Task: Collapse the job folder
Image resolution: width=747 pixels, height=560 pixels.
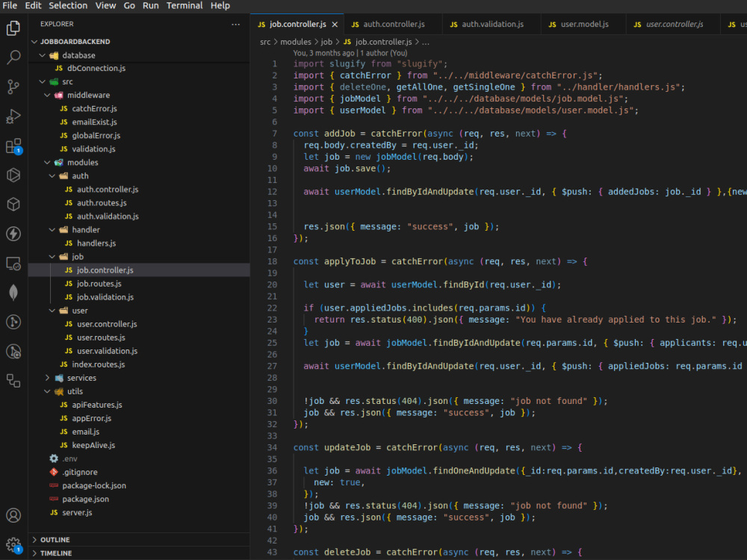Action: point(52,257)
